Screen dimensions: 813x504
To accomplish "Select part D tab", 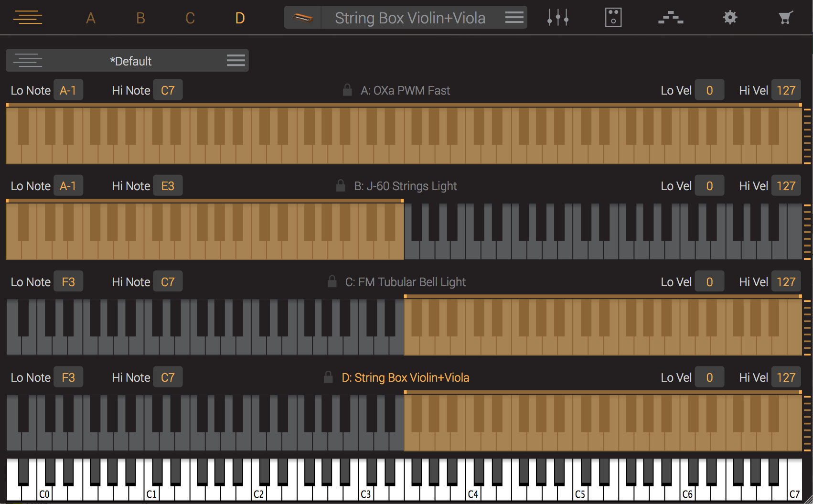I will coord(240,18).
